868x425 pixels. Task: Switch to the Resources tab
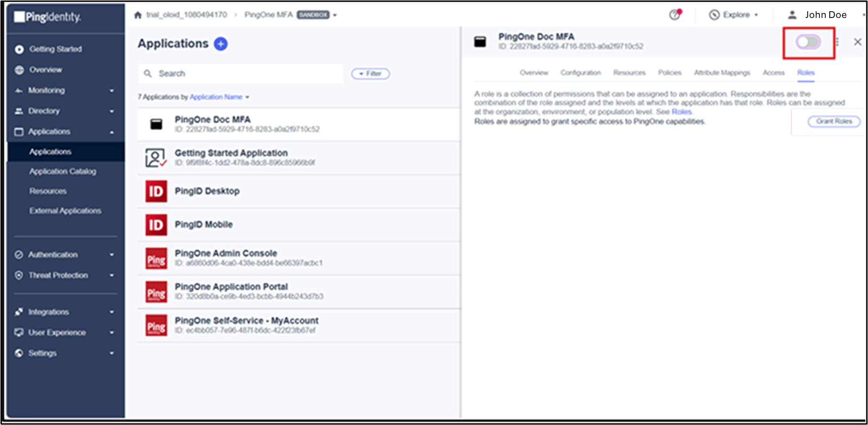point(629,72)
